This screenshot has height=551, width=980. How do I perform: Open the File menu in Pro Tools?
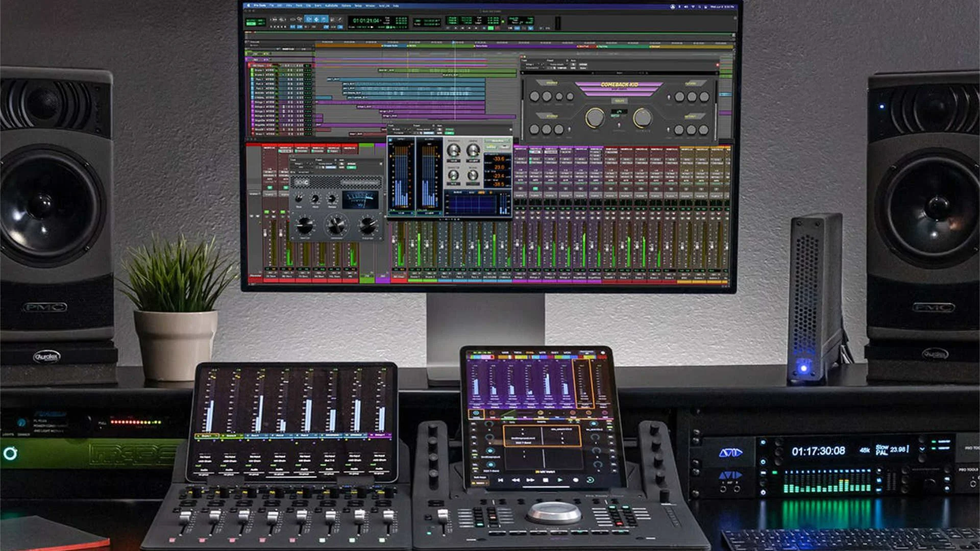pos(272,6)
